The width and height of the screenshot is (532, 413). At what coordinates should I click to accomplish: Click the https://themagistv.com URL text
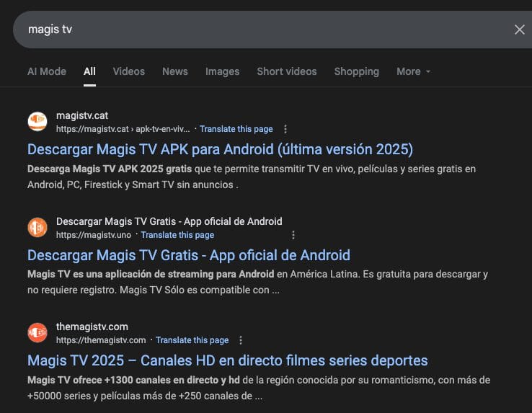pos(101,340)
